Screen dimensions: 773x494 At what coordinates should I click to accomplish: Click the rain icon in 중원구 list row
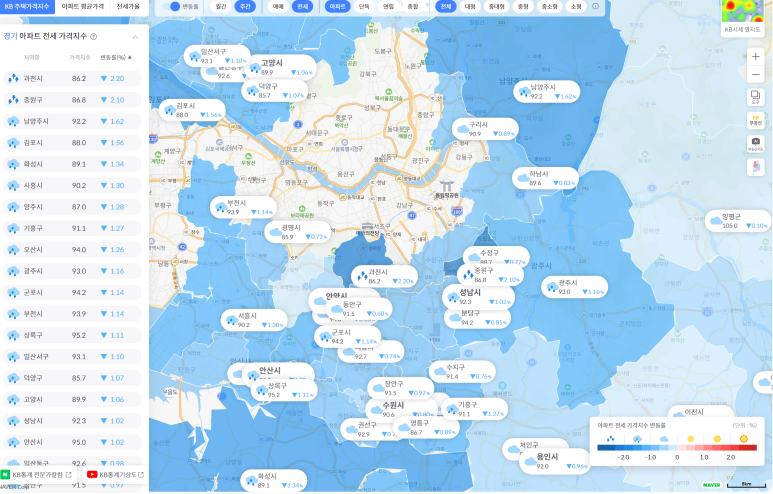(13, 100)
